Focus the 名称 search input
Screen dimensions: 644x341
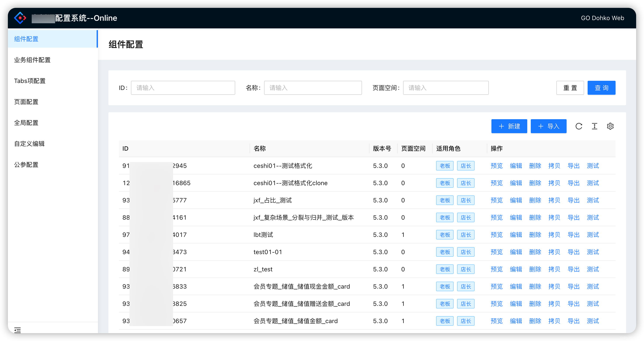[x=313, y=88]
